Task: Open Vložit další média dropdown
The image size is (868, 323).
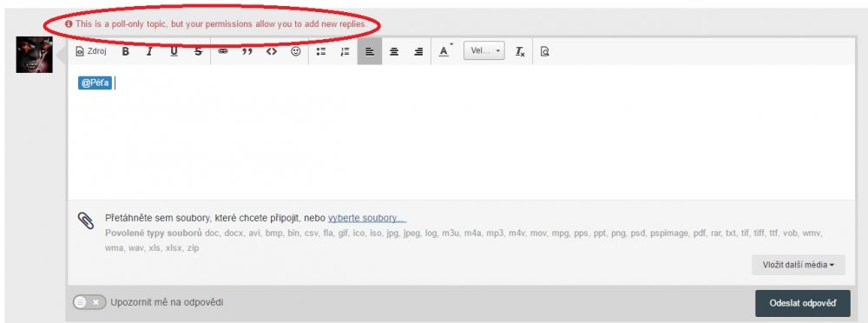Action: 799,265
